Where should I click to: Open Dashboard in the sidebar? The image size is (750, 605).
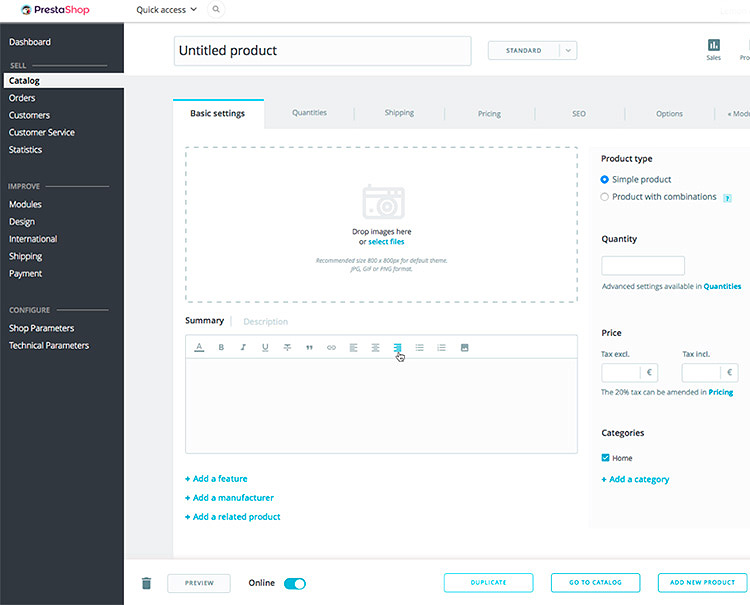[x=30, y=42]
